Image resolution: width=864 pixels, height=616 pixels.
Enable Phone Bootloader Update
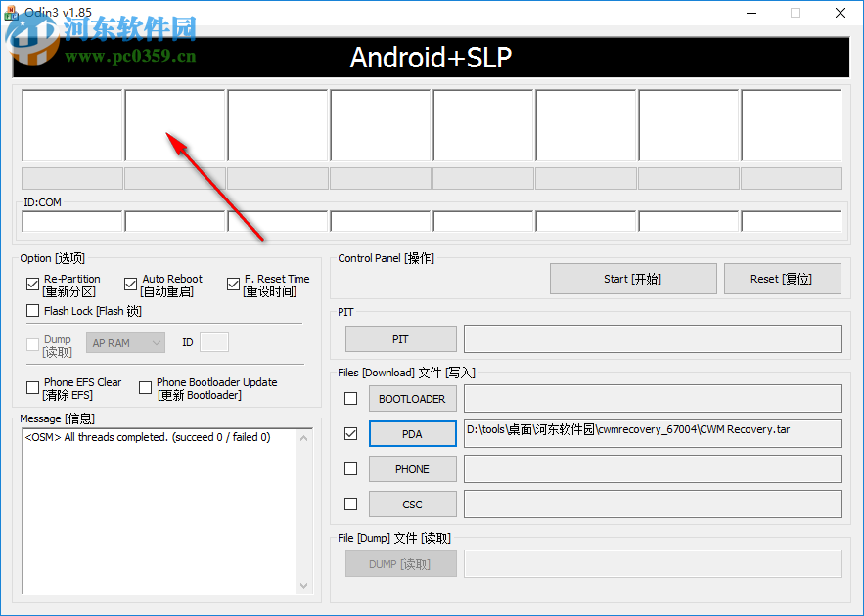pos(145,387)
